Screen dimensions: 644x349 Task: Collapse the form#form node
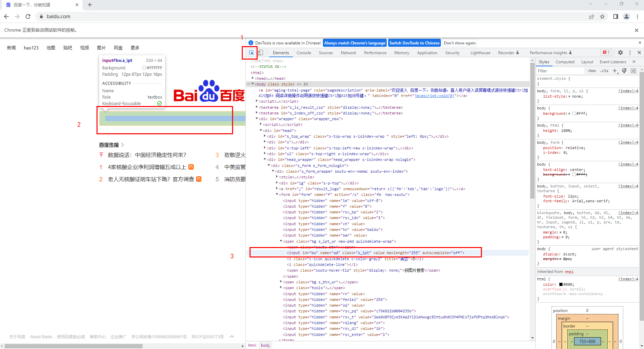[277, 194]
